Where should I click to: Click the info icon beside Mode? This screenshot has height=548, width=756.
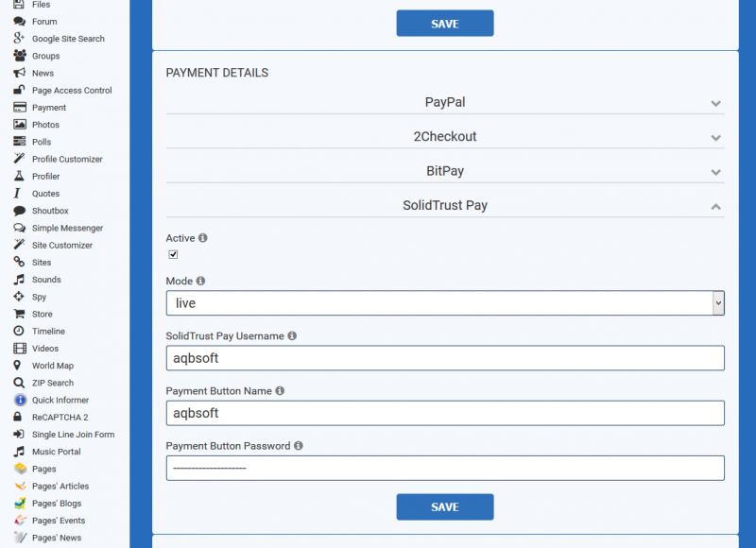point(200,281)
